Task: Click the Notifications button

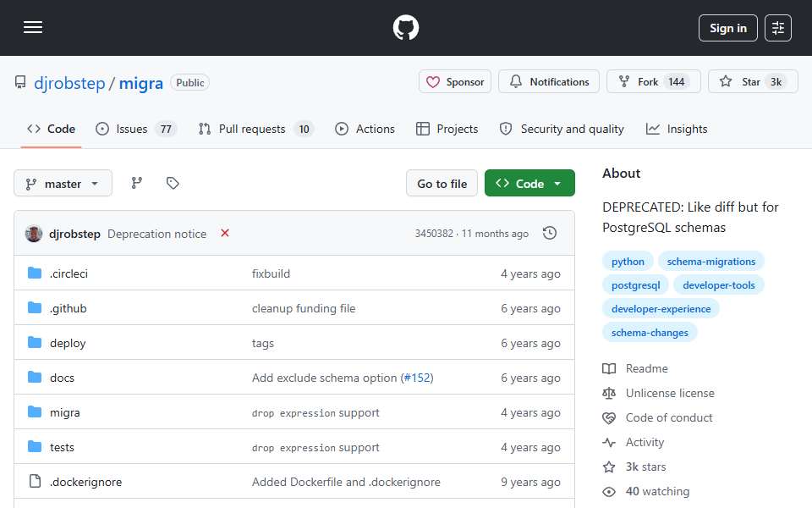Action: [549, 81]
